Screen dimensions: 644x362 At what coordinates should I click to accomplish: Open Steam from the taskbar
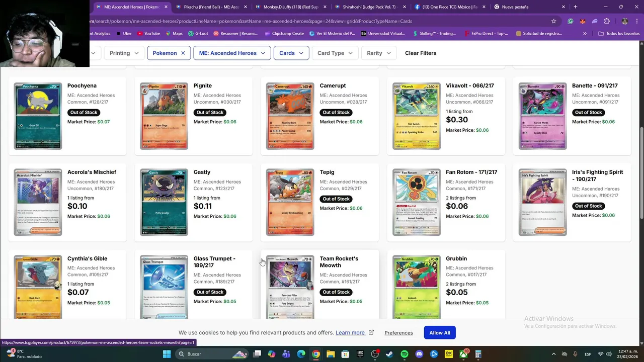click(x=389, y=354)
